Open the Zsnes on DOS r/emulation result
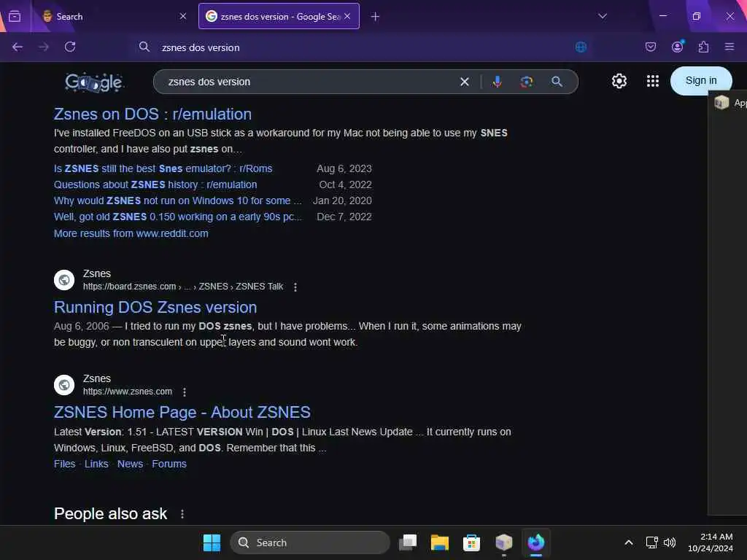The width and height of the screenshot is (747, 560). point(152,114)
